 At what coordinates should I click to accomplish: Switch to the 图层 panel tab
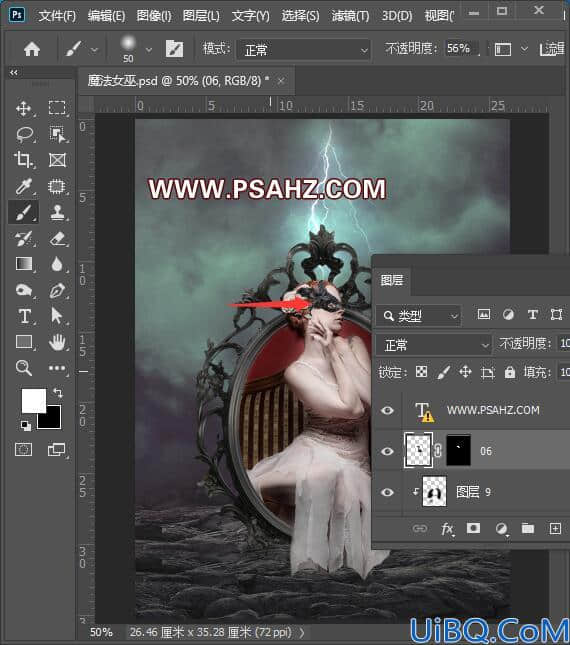pos(392,280)
